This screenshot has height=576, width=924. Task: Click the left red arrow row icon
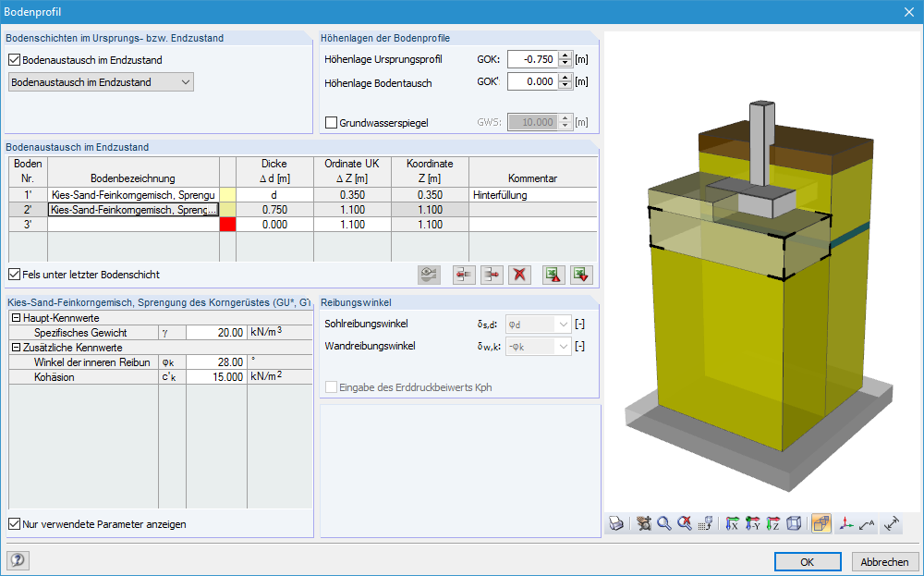(x=465, y=275)
